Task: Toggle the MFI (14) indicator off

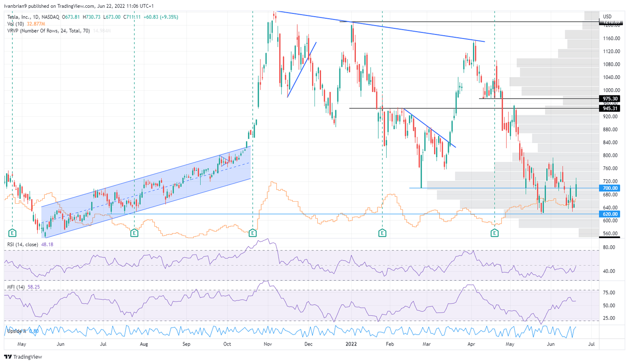Action: pyautogui.click(x=16, y=288)
